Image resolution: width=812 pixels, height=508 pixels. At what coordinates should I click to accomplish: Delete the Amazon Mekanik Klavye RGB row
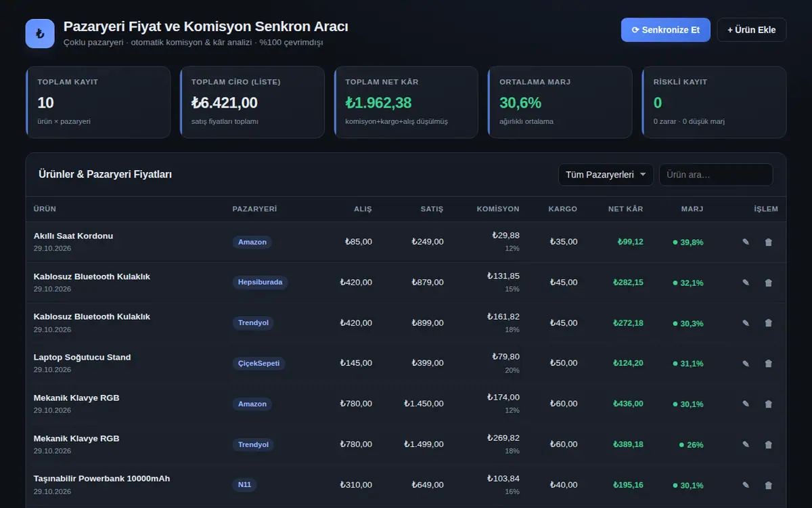click(x=768, y=404)
